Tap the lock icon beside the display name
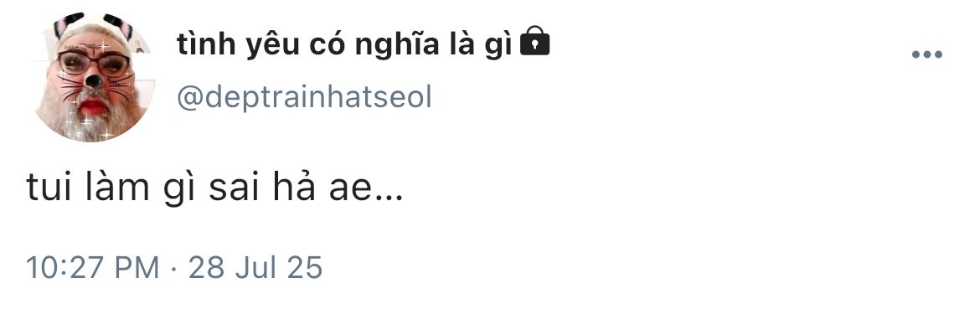 click(535, 41)
